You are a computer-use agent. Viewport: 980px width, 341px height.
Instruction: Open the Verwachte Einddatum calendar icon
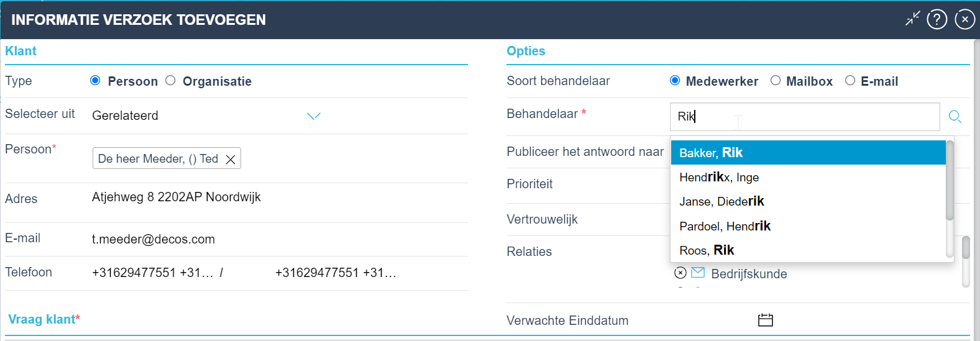766,320
